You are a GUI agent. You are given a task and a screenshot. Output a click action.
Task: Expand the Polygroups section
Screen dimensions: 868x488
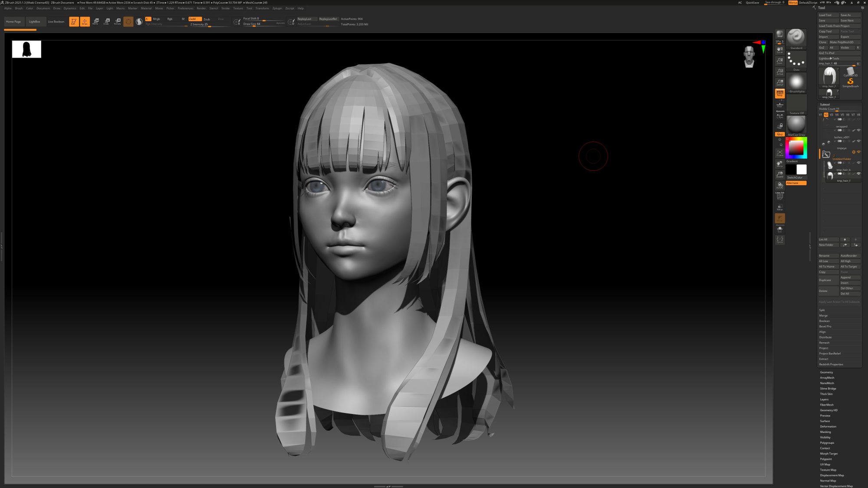click(x=827, y=442)
